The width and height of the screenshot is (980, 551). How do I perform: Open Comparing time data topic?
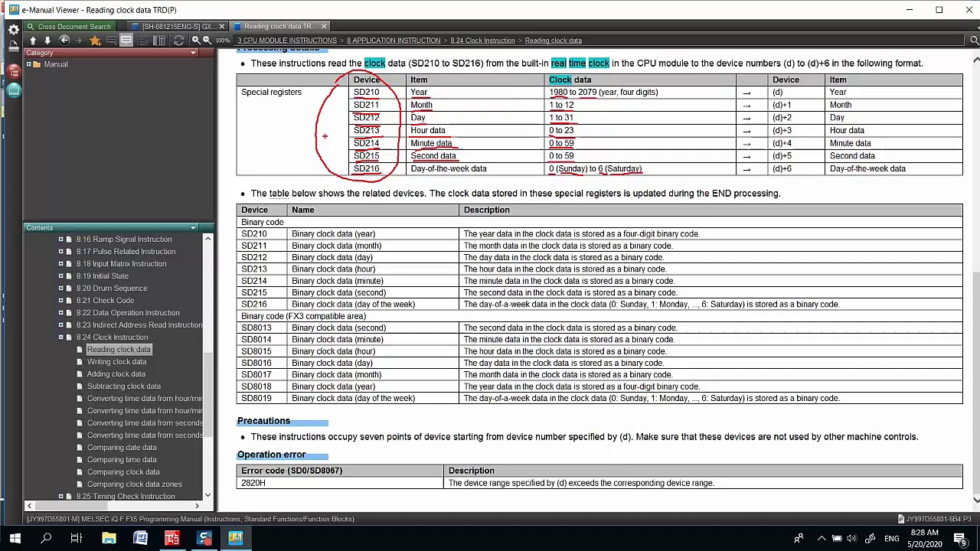122,459
